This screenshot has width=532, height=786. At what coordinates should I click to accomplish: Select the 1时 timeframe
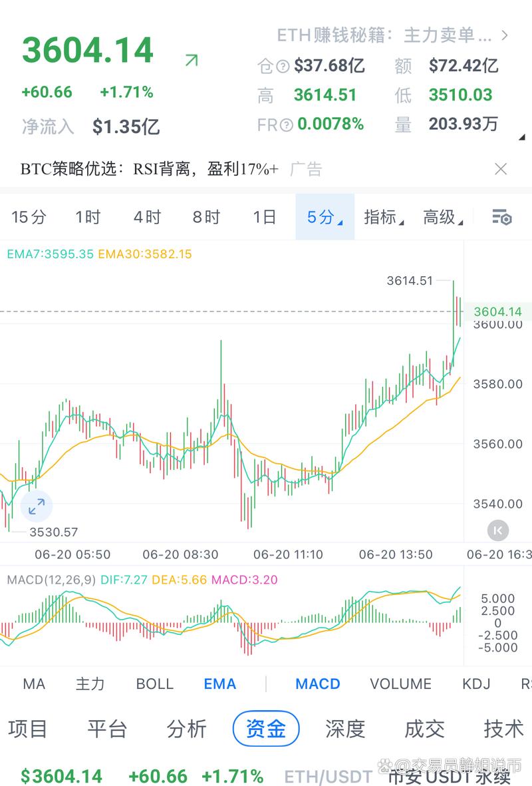click(x=88, y=217)
